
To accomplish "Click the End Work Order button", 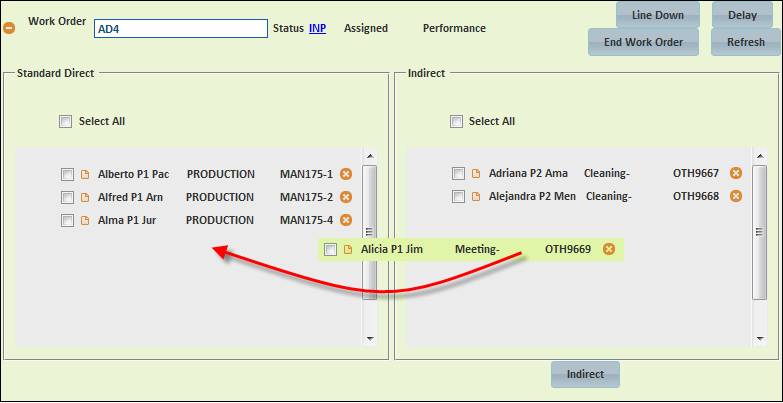I will pyautogui.click(x=643, y=42).
